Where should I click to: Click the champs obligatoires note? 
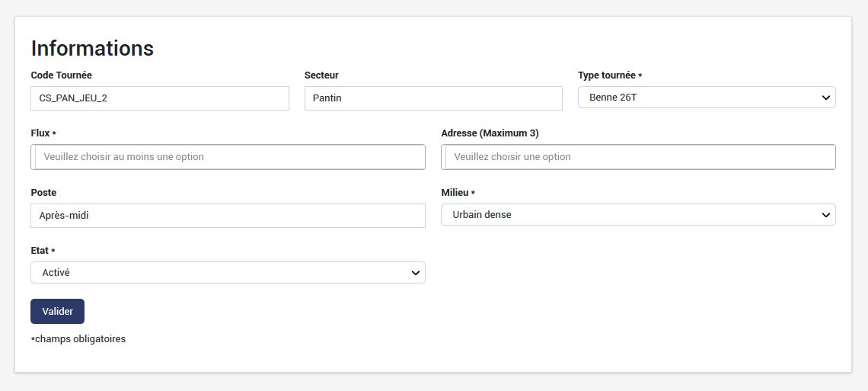click(x=79, y=339)
